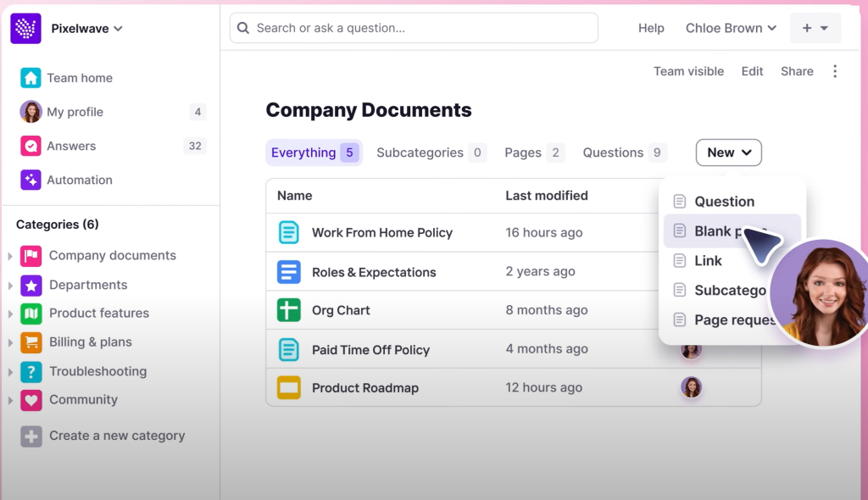
Task: Open the plus create dropdown in header
Action: tap(815, 28)
